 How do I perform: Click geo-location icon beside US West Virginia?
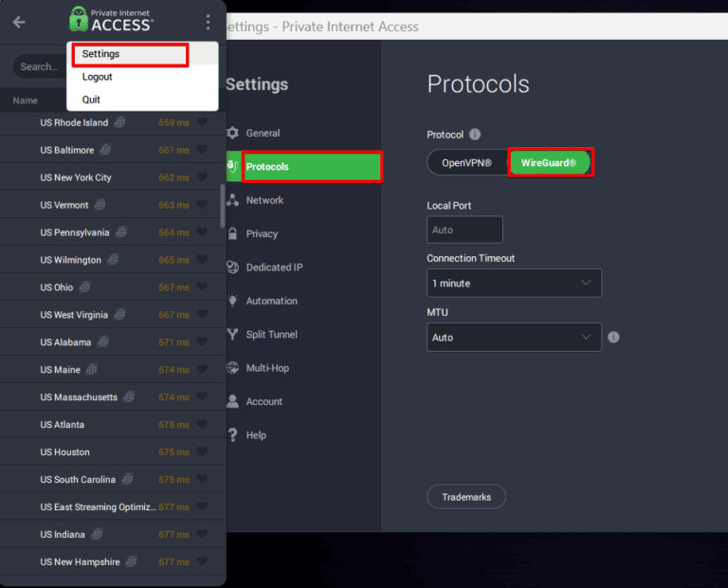[x=119, y=315]
